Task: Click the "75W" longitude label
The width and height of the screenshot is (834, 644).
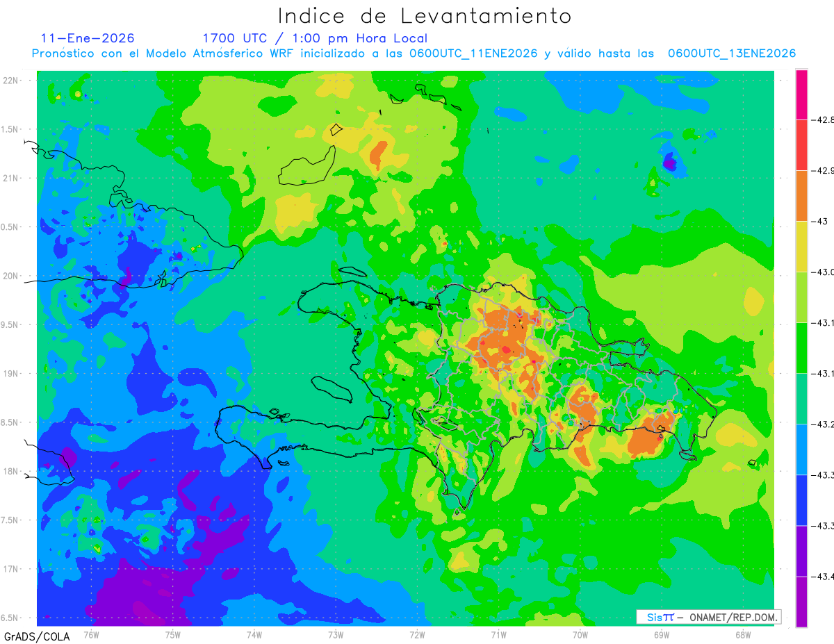Action: click(173, 634)
